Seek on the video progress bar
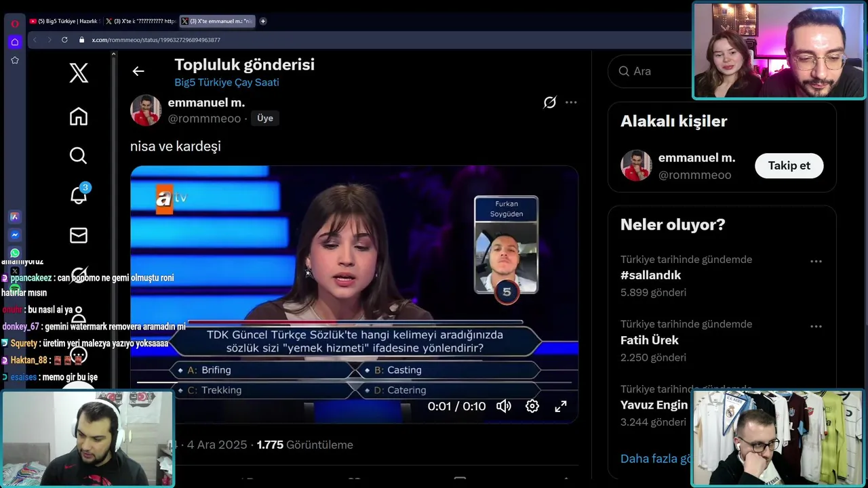The width and height of the screenshot is (868, 488). pyautogui.click(x=354, y=382)
